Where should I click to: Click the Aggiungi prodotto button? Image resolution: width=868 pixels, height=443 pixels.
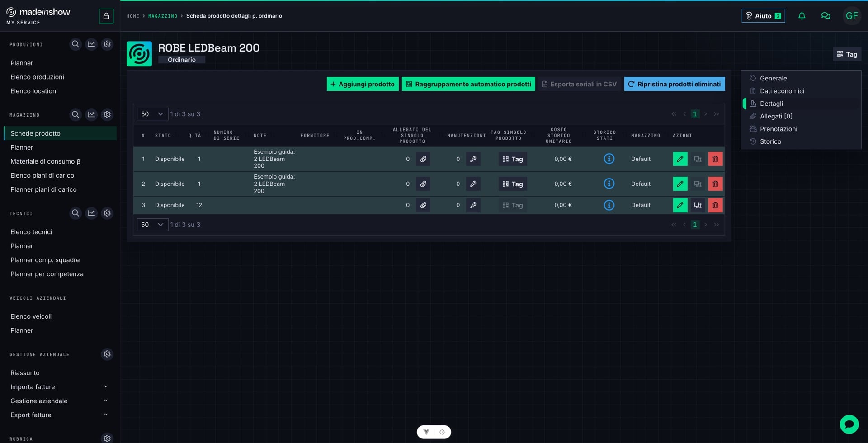click(x=363, y=84)
